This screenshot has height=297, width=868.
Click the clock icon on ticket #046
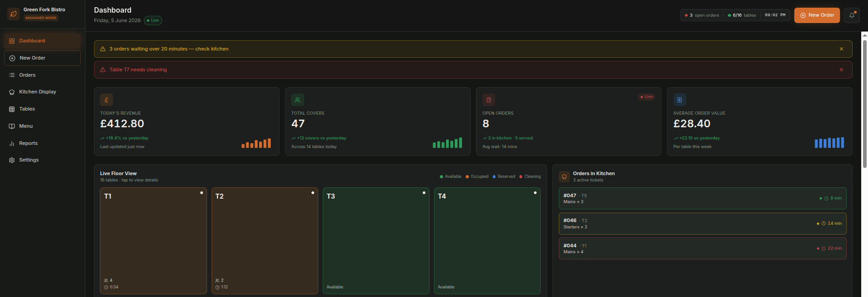click(824, 223)
